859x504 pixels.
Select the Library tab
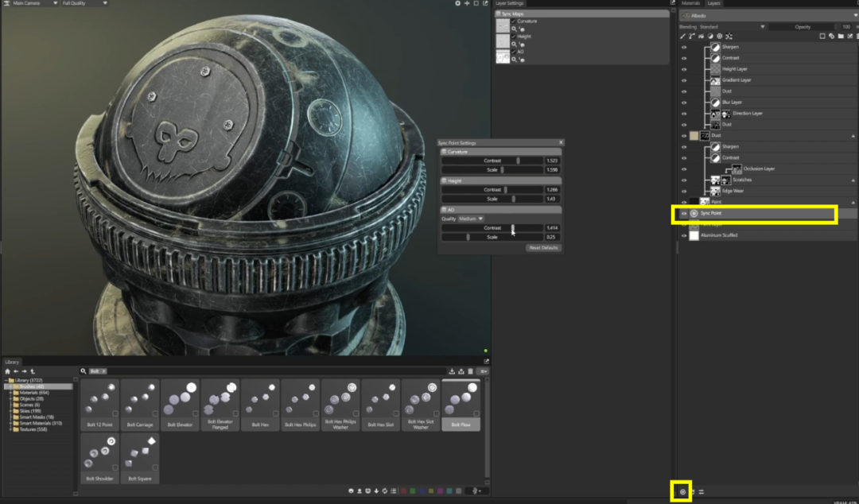12,362
